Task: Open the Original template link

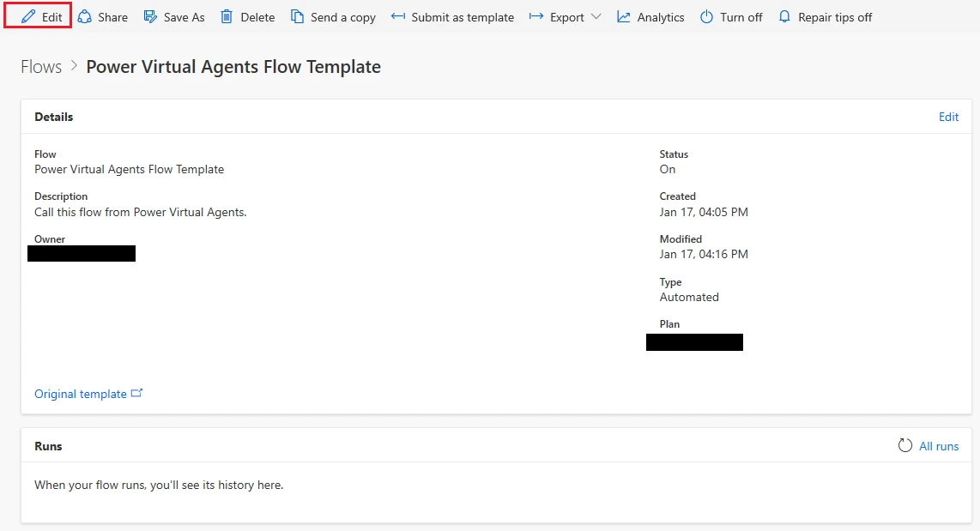Action: 82,393
